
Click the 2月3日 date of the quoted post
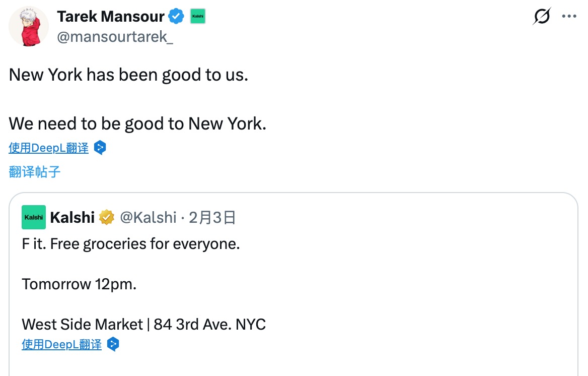tap(212, 217)
